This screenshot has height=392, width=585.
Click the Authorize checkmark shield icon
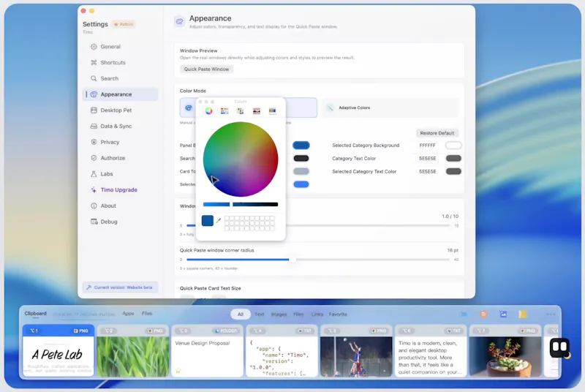tap(94, 158)
